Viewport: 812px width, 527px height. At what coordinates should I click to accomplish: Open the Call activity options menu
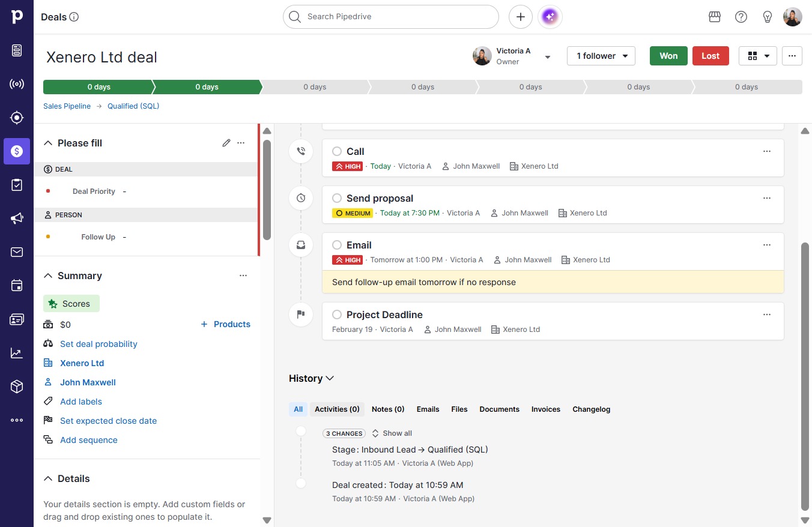click(767, 151)
